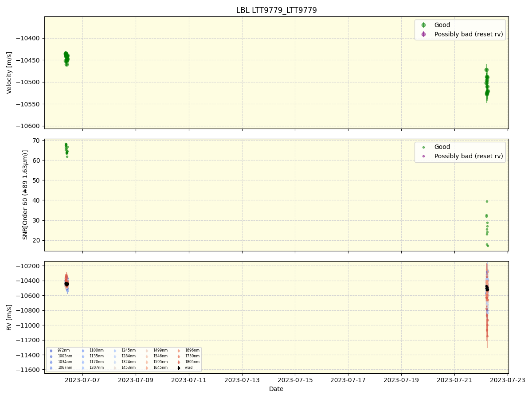Click the −10600 tick on velocity axis

(28, 126)
